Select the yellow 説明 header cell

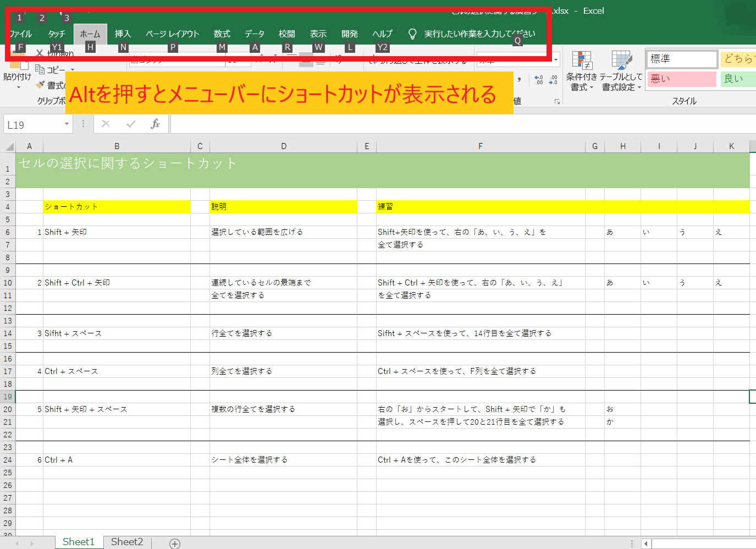click(283, 207)
